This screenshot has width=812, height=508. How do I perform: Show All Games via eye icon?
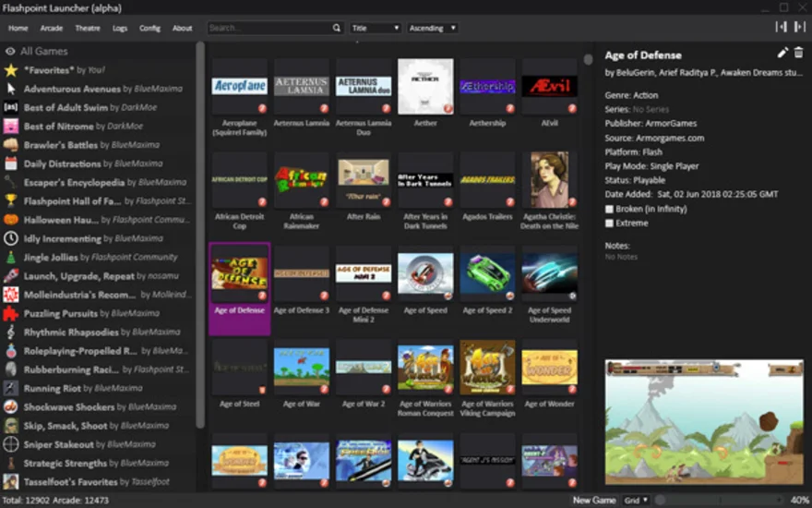[x=10, y=52]
